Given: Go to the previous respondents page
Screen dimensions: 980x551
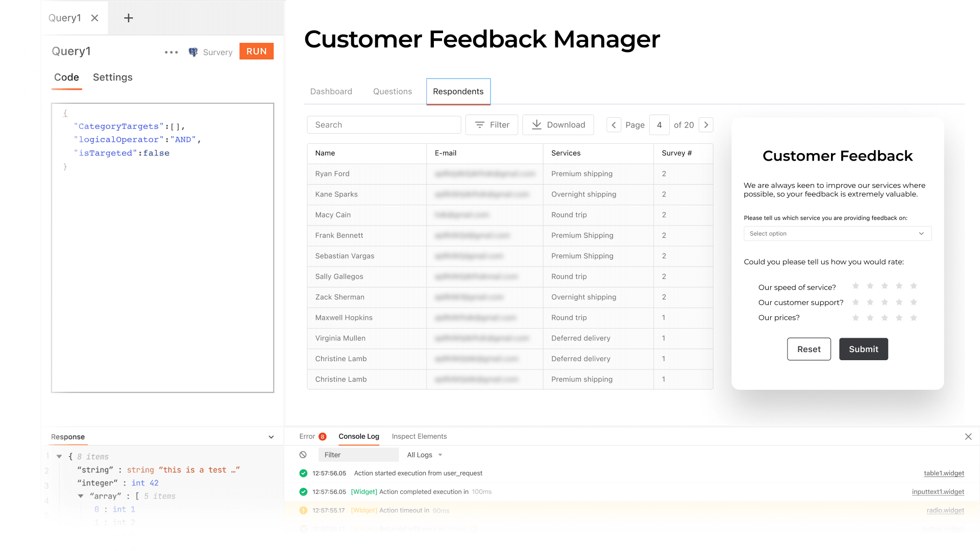Looking at the screenshot, I should pyautogui.click(x=614, y=124).
